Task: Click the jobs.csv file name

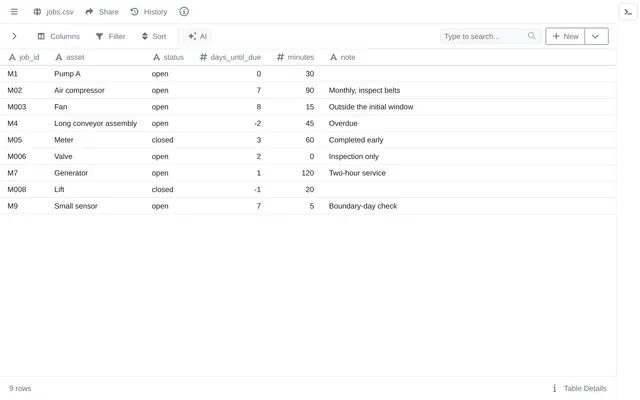Action: click(60, 12)
